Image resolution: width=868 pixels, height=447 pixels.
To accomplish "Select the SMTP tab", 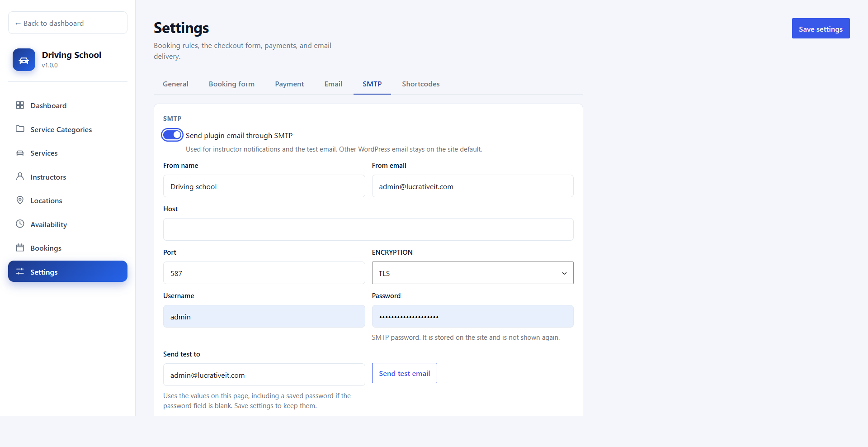I will tap(372, 84).
